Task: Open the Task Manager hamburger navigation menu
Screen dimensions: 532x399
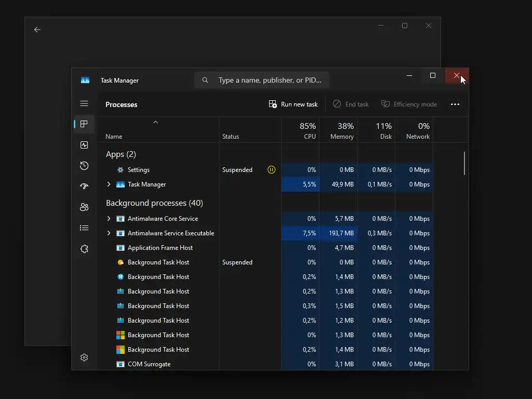Action: click(x=84, y=103)
